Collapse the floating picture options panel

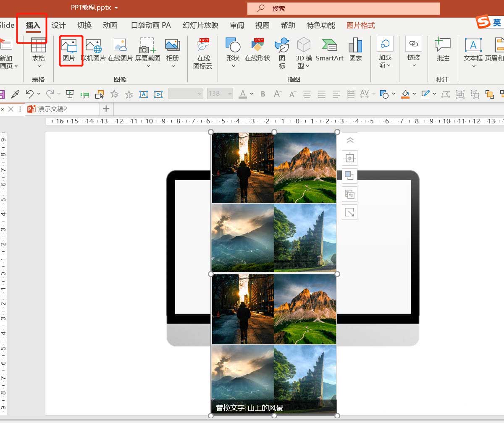pos(349,141)
